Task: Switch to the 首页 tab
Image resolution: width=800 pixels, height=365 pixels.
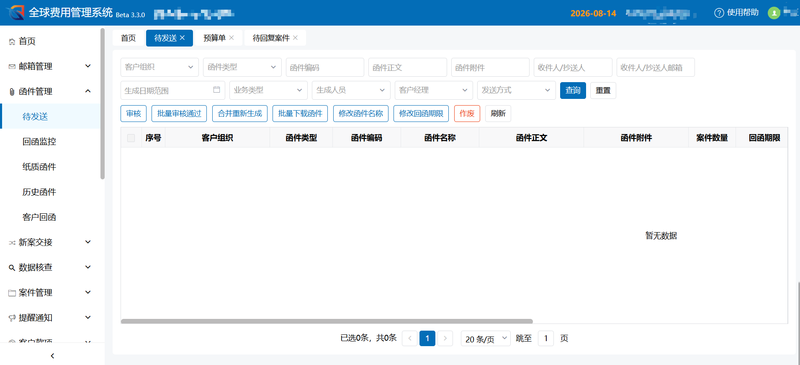Action: point(128,38)
